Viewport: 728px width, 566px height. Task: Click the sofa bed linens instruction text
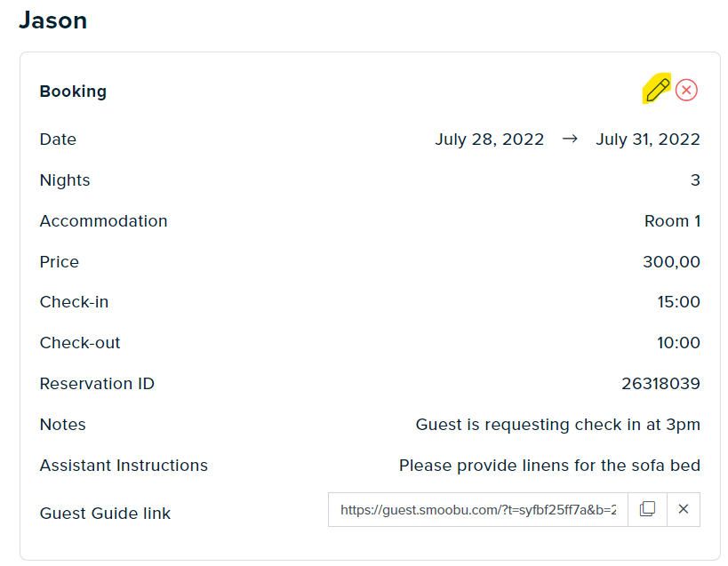[549, 466]
